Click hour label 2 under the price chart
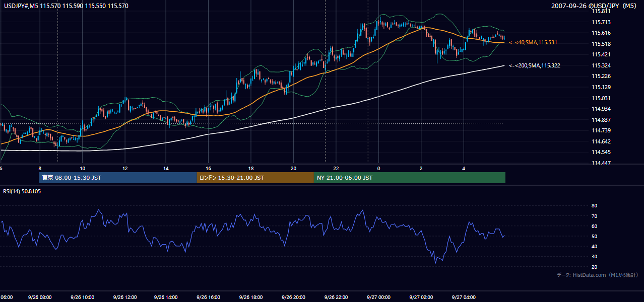This screenshot has width=644, height=302. tap(420, 168)
